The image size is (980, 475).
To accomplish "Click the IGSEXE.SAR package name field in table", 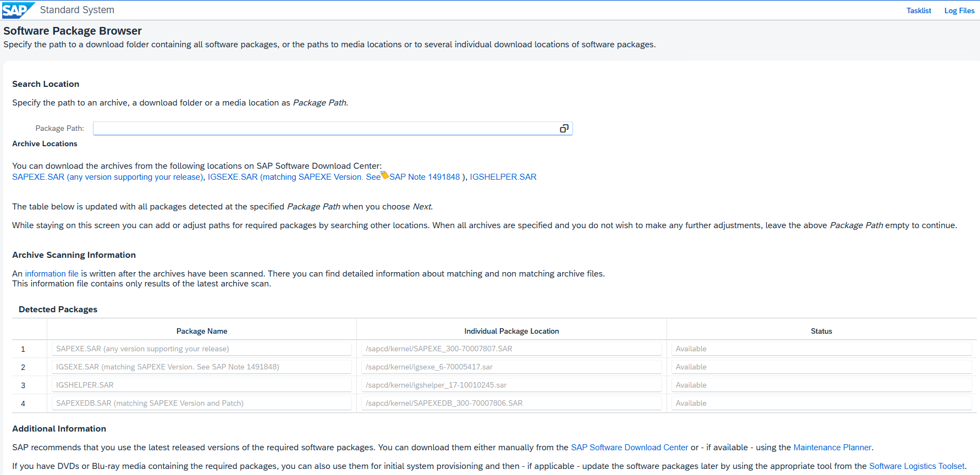I will click(x=202, y=367).
